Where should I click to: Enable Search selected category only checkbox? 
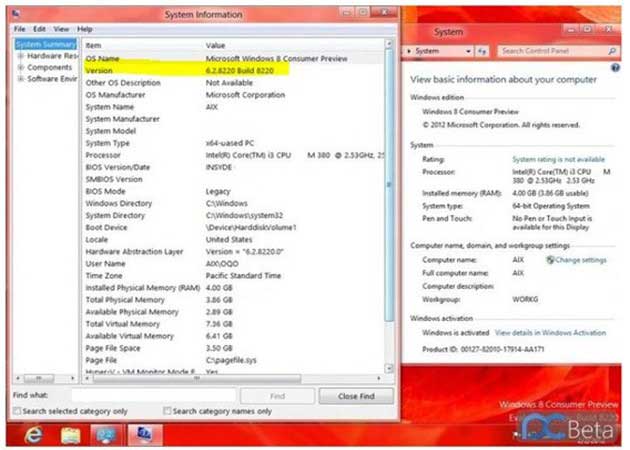click(x=17, y=411)
